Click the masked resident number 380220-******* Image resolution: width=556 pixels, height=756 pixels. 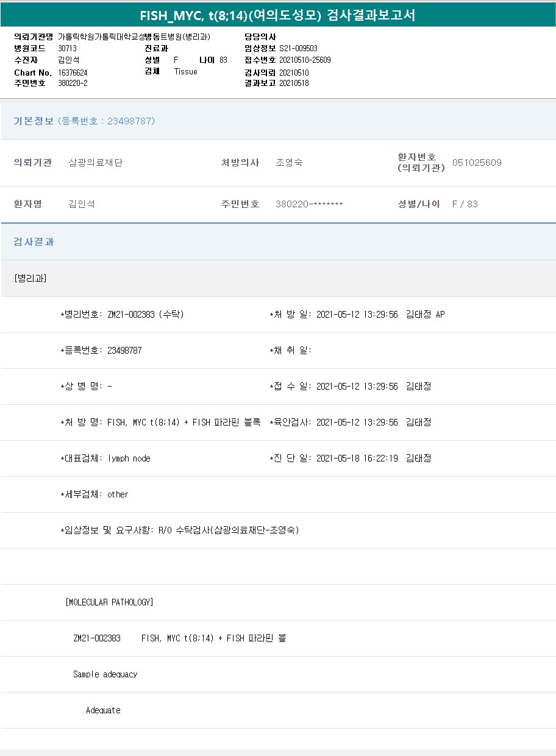pyautogui.click(x=309, y=204)
